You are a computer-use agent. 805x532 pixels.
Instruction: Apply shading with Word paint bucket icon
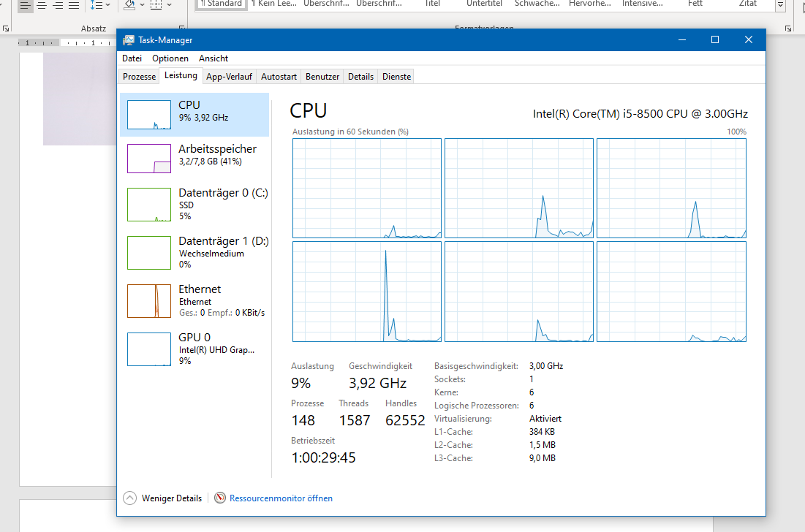130,5
